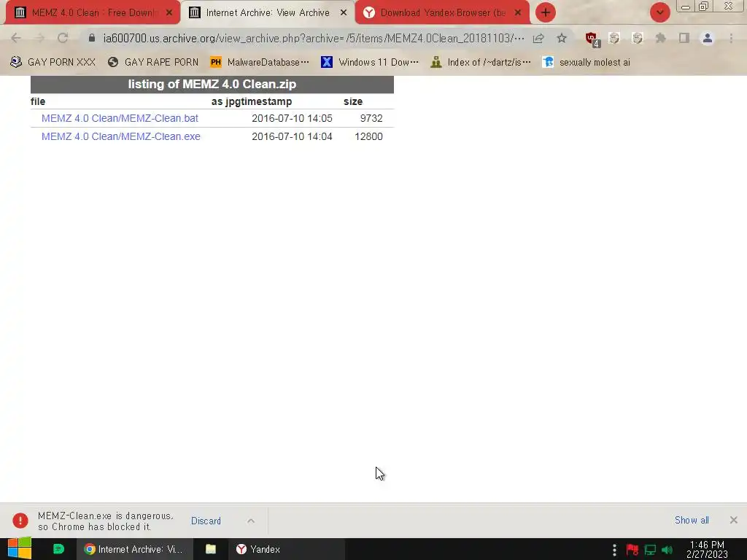The image size is (747, 560).
Task: Focus the address bar with archive.org URL
Action: 314,38
